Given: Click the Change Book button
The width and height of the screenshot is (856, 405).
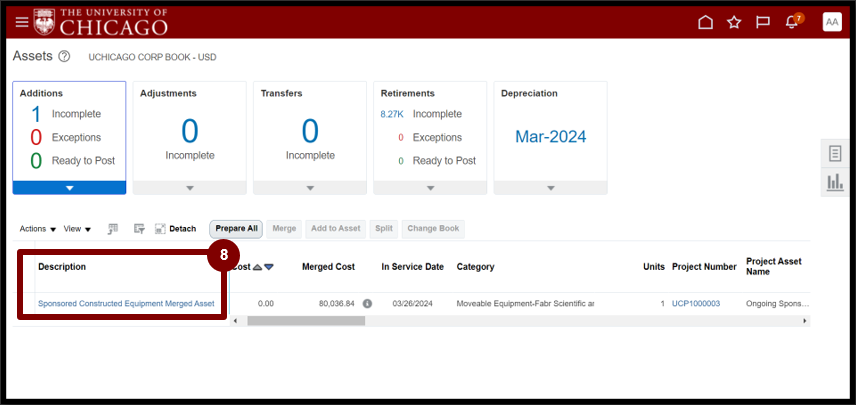Looking at the screenshot, I should (433, 229).
